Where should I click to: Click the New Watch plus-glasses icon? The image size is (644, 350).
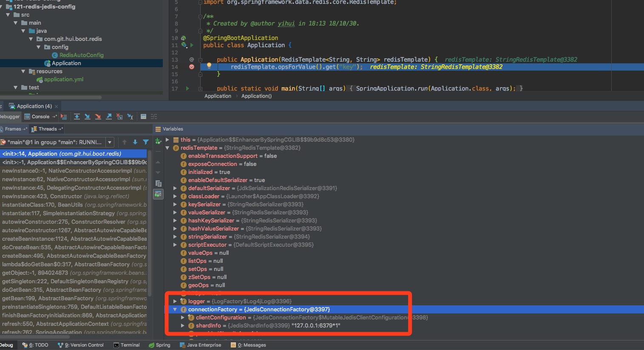tap(158, 141)
